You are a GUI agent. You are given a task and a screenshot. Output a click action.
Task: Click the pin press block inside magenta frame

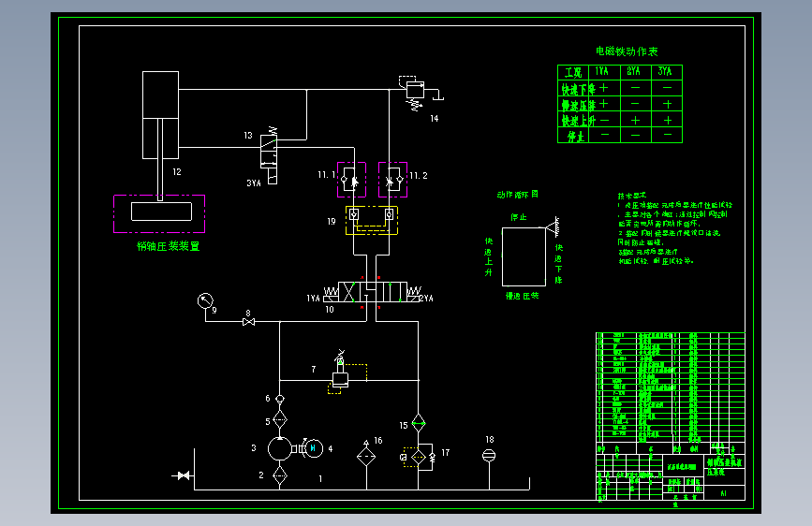point(162,212)
